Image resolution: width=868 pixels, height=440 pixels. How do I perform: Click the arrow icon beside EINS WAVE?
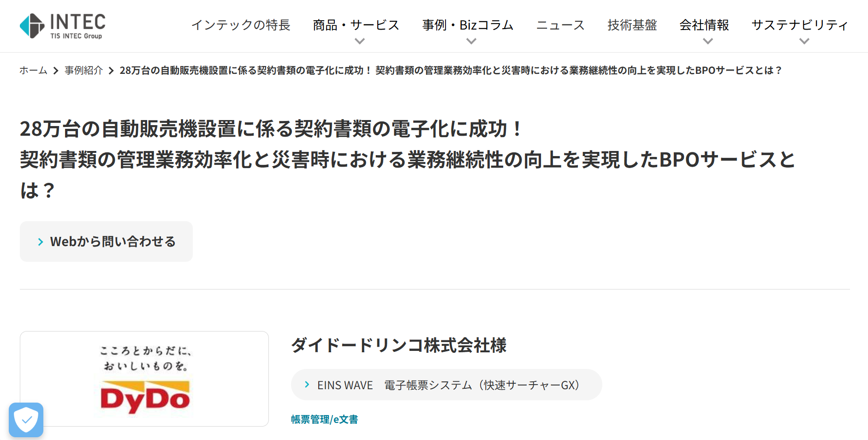pos(307,385)
